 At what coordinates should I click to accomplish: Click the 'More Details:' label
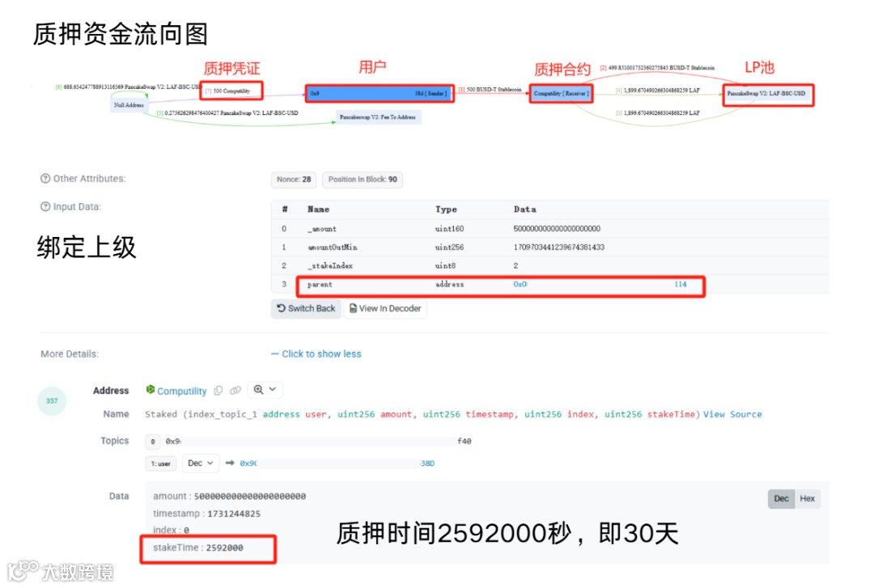pos(70,354)
